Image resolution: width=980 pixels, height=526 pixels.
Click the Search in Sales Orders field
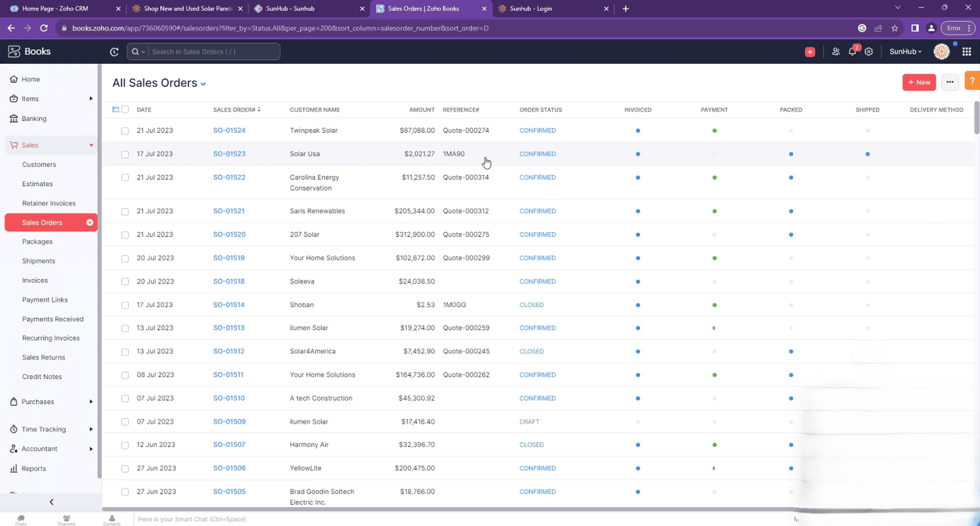tap(214, 51)
